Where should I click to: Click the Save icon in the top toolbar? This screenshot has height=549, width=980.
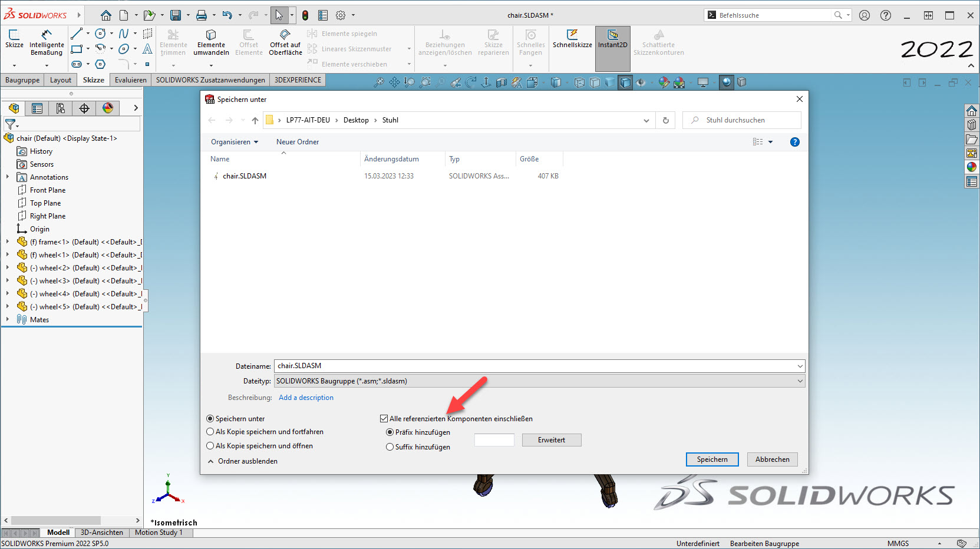pyautogui.click(x=176, y=15)
